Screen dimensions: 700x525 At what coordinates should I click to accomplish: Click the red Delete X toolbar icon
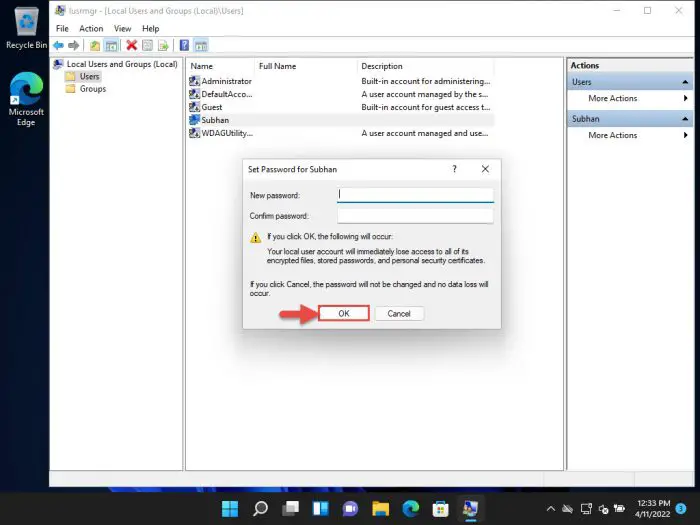point(131,45)
